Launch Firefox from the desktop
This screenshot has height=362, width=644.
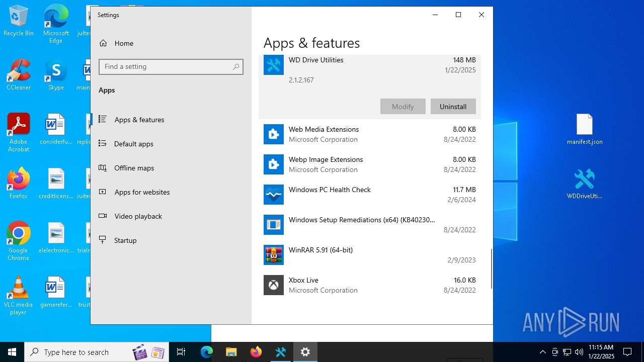[x=18, y=183]
